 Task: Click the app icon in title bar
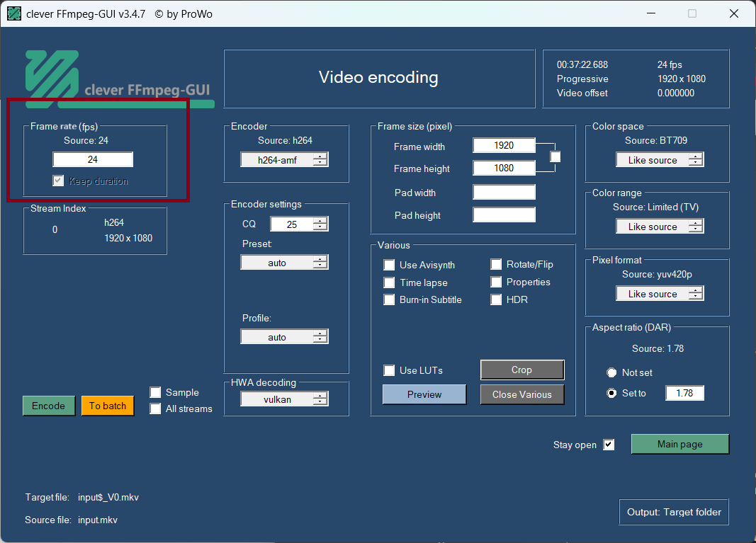point(14,13)
